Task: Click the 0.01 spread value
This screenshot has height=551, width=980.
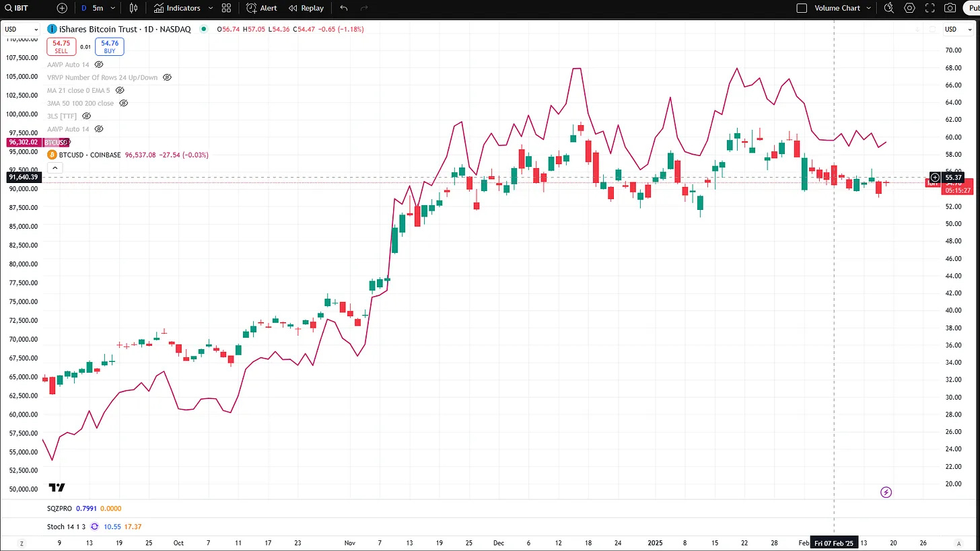Action: 85,47
